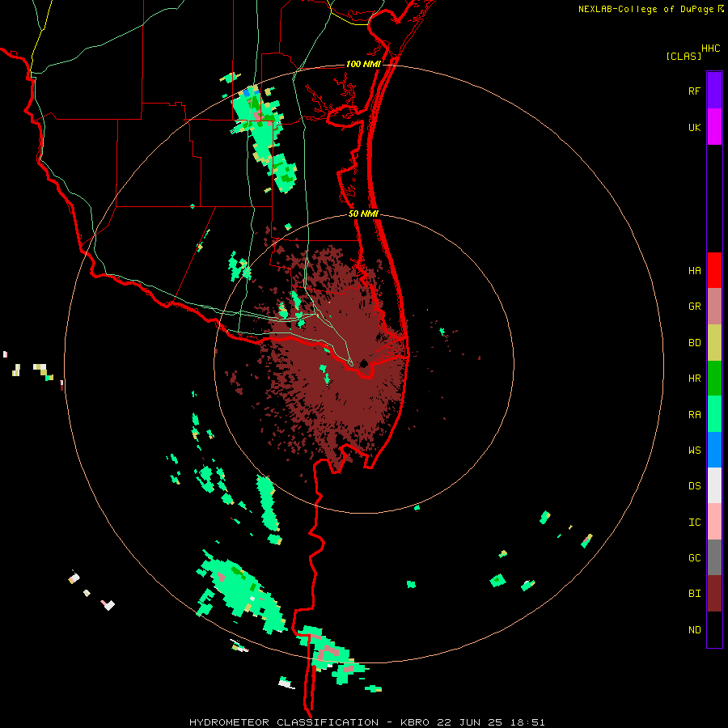Click the black radar site dot

(363, 363)
